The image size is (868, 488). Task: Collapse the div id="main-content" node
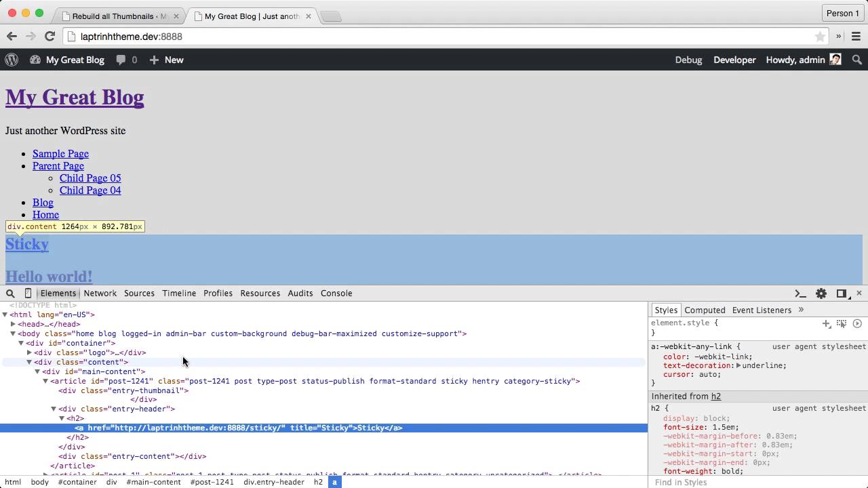click(37, 371)
